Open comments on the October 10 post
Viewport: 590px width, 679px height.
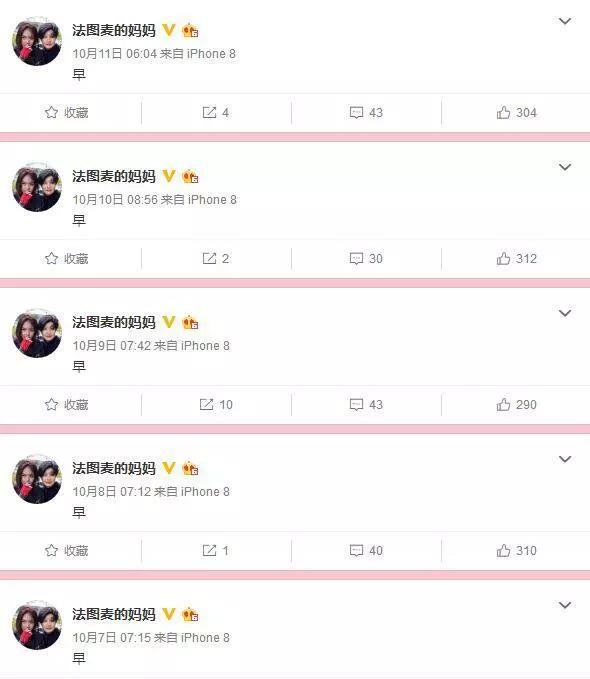(366, 259)
